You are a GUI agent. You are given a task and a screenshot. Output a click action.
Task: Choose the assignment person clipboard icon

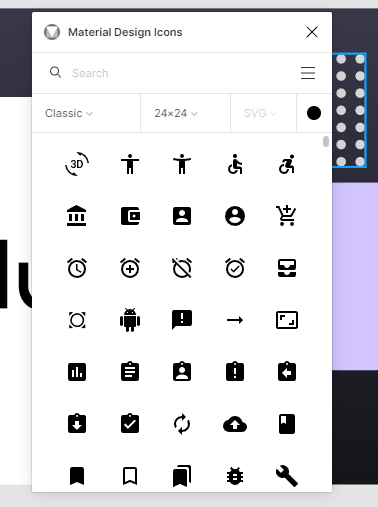(x=182, y=371)
